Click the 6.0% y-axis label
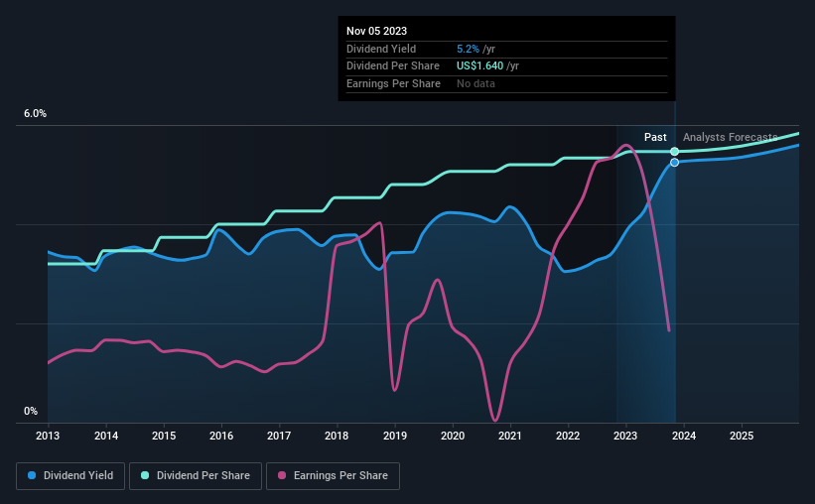Image resolution: width=815 pixels, height=504 pixels. click(35, 114)
